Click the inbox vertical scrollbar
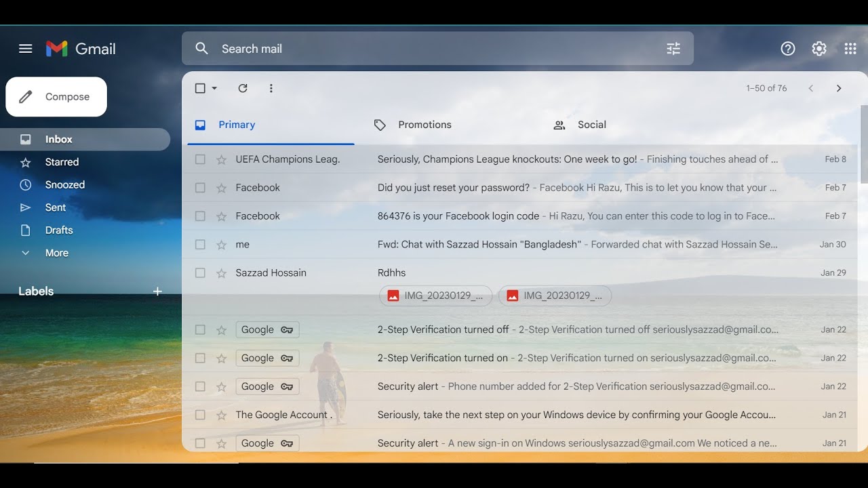Image resolution: width=868 pixels, height=488 pixels. pyautogui.click(x=864, y=144)
